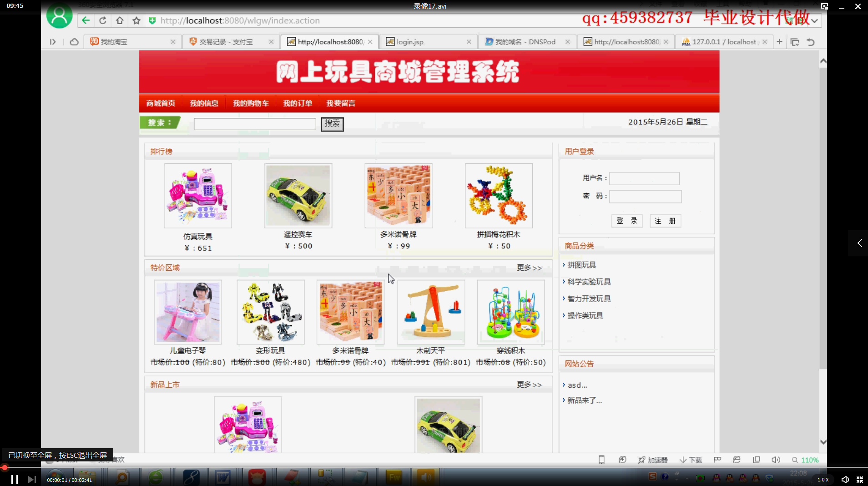Viewport: 868px width, 486px height.
Task: Click the 多米诺骨牌 name in 特价区域
Action: point(350,351)
